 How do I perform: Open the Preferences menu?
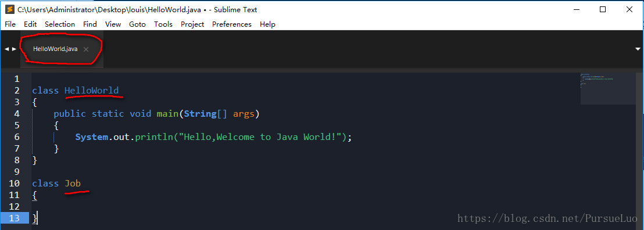(232, 24)
